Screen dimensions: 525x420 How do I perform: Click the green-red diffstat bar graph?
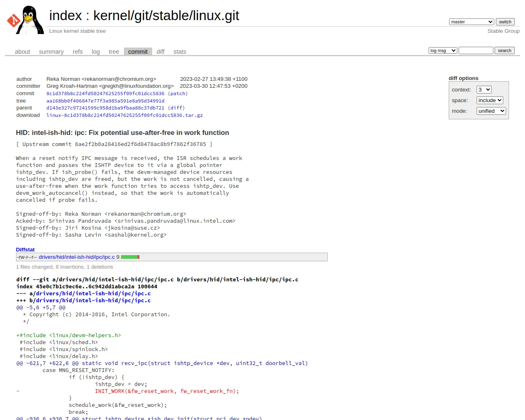pyautogui.click(x=130, y=257)
